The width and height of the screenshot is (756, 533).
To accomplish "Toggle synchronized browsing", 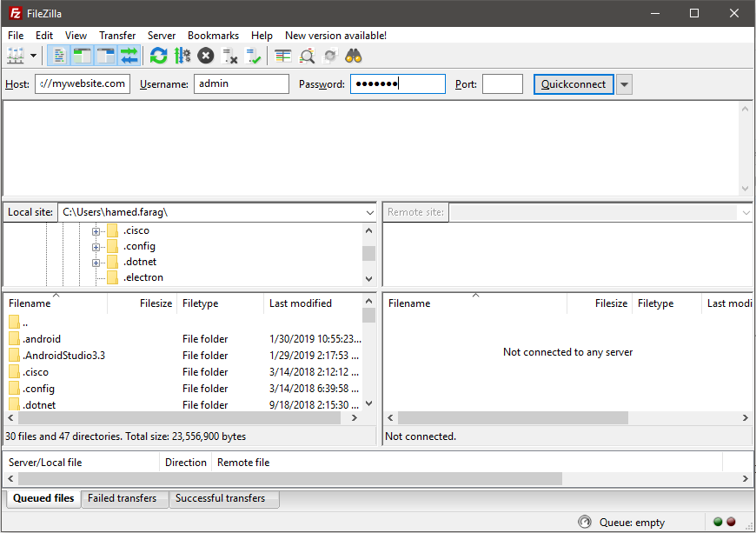I will tap(330, 56).
